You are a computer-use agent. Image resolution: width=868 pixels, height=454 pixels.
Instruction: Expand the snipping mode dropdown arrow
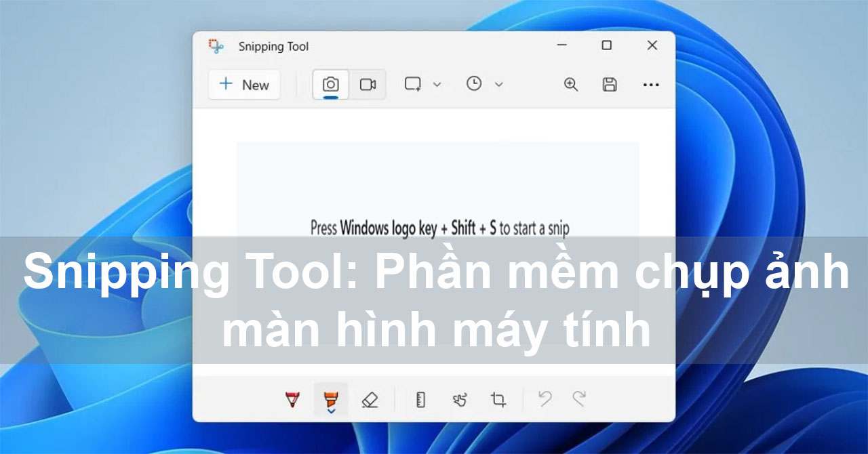[x=437, y=85]
